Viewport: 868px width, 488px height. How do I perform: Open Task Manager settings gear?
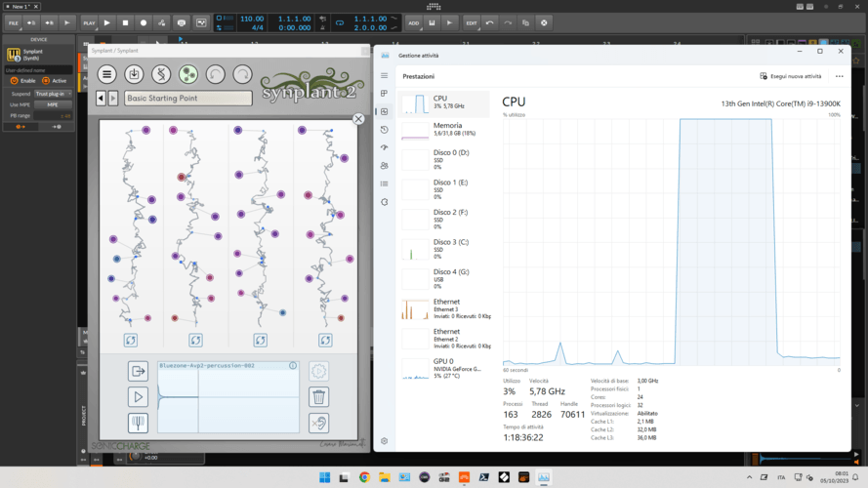point(384,441)
